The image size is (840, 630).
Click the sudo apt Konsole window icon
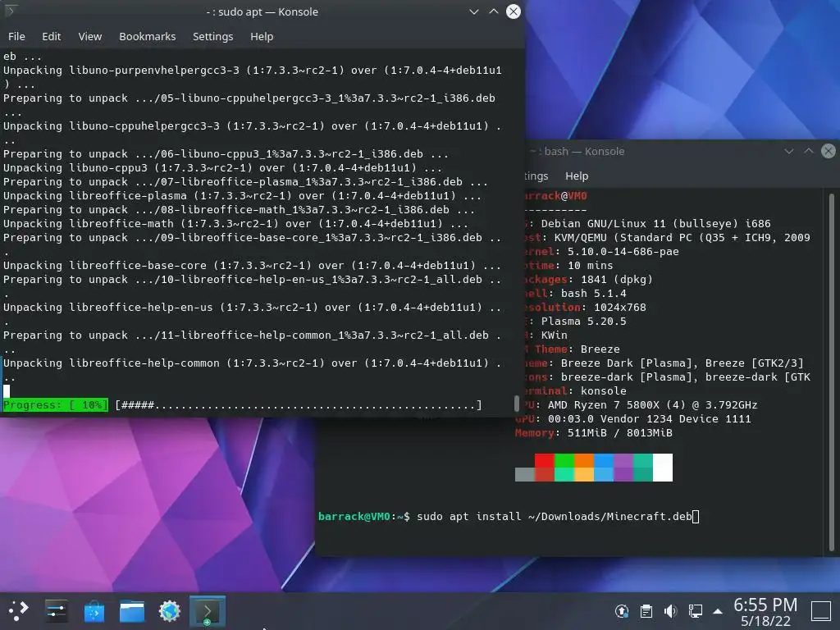tap(11, 11)
